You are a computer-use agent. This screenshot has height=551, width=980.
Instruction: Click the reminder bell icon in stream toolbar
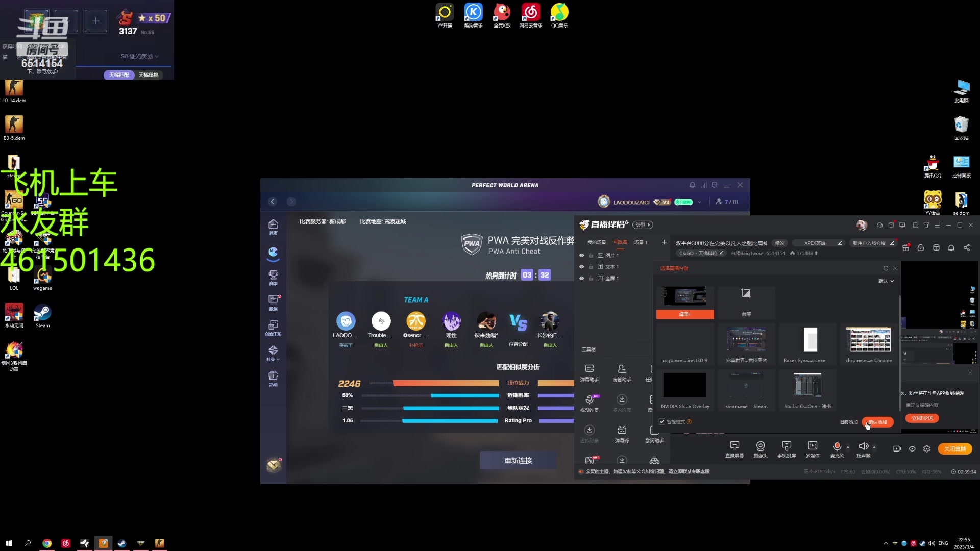point(951,247)
